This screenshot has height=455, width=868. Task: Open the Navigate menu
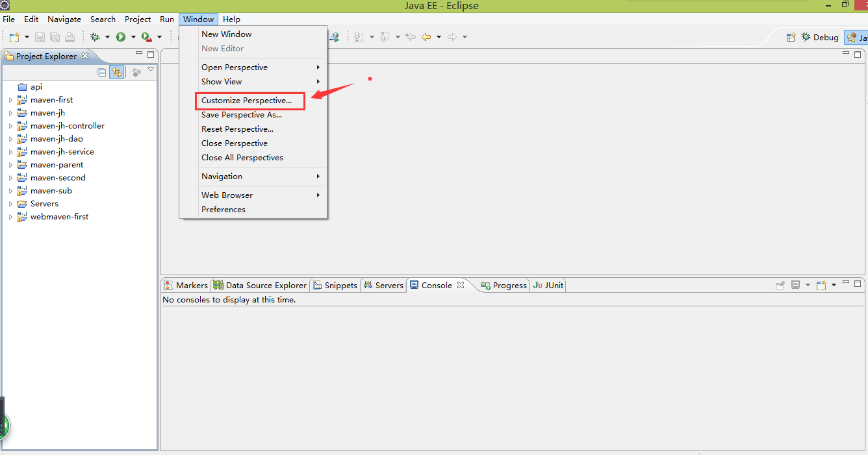tap(64, 19)
